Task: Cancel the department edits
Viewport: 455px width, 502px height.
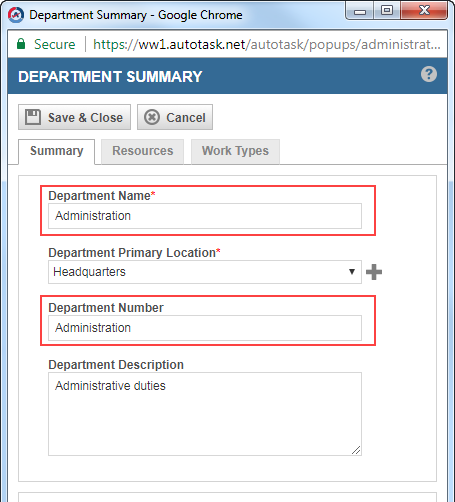Action: tap(175, 117)
